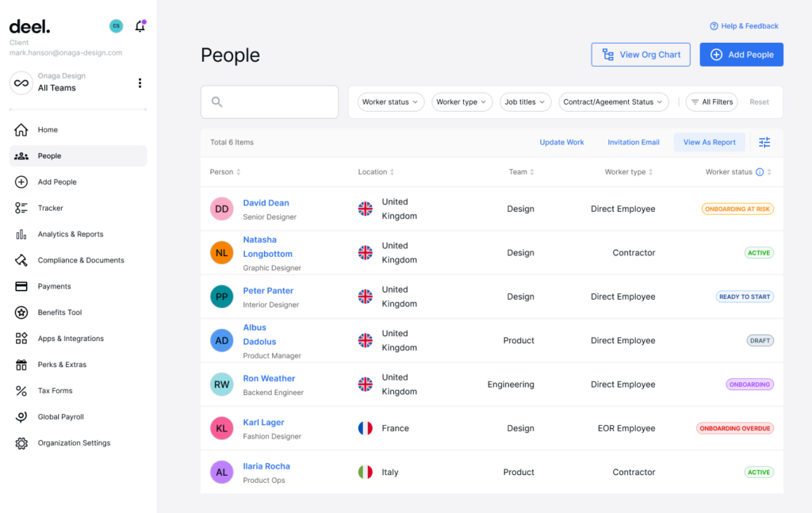812x513 pixels.
Task: Open David Dean's profile
Action: [x=267, y=202]
